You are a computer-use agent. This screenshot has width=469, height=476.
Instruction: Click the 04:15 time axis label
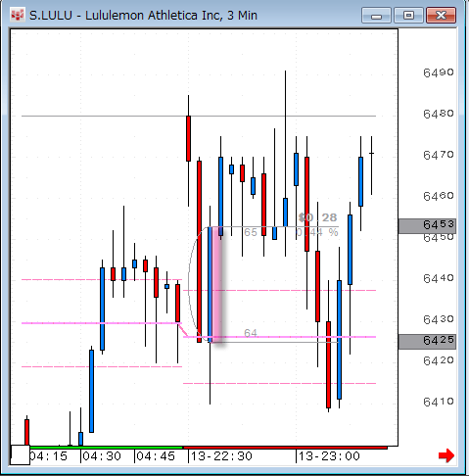pos(48,456)
